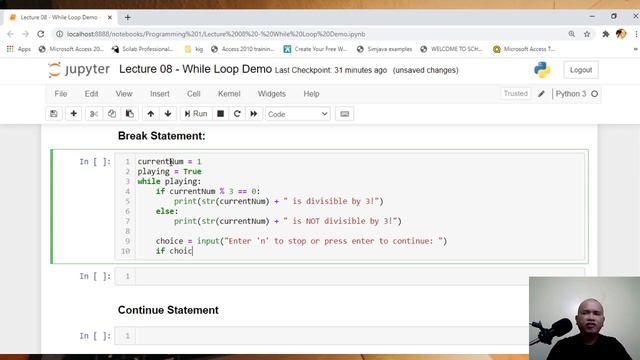The height and width of the screenshot is (360, 640).
Task: Click the Continue Statement heading
Action: [x=168, y=310]
